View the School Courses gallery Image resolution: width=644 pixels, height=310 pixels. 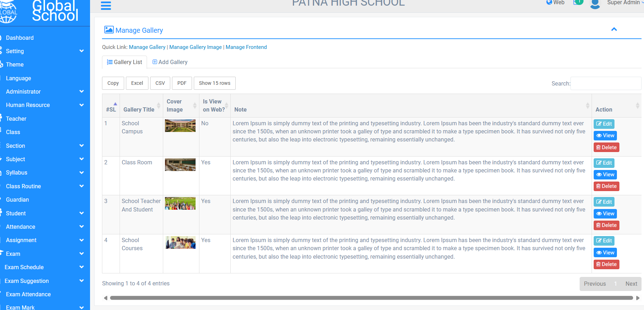(605, 253)
